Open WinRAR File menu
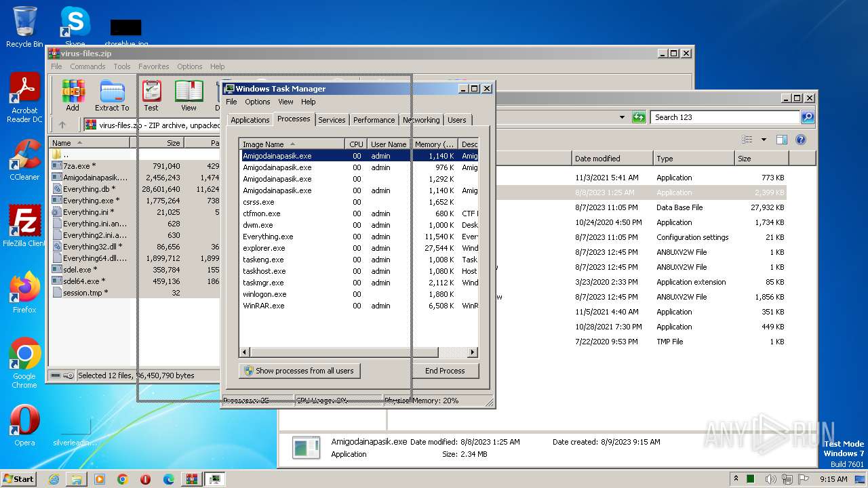 pyautogui.click(x=56, y=66)
